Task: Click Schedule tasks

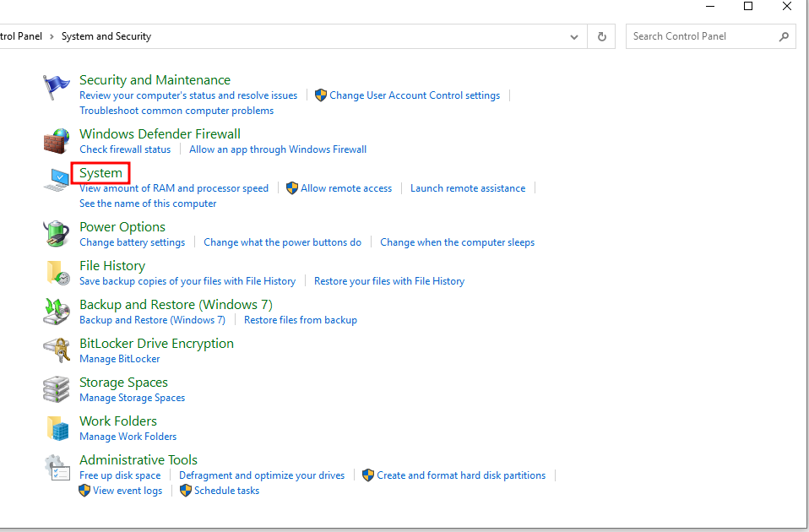Action: [x=227, y=491]
